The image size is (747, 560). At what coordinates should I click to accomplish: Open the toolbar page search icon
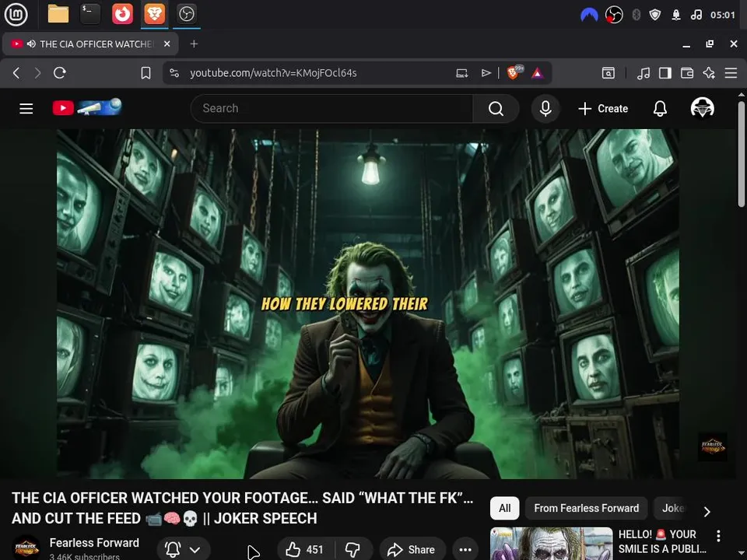tap(608, 73)
